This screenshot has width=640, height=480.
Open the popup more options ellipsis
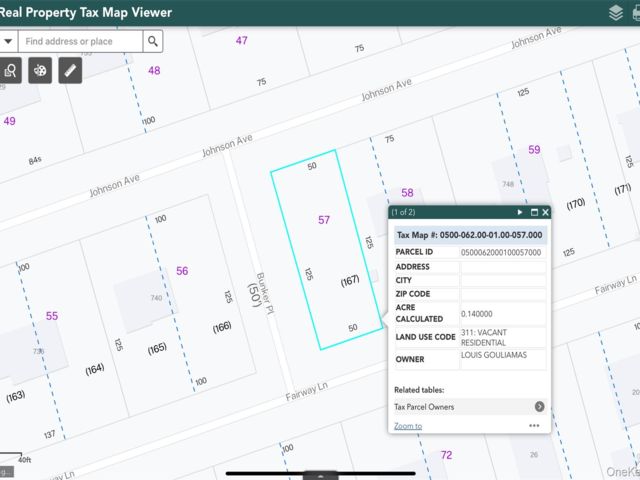[534, 425]
